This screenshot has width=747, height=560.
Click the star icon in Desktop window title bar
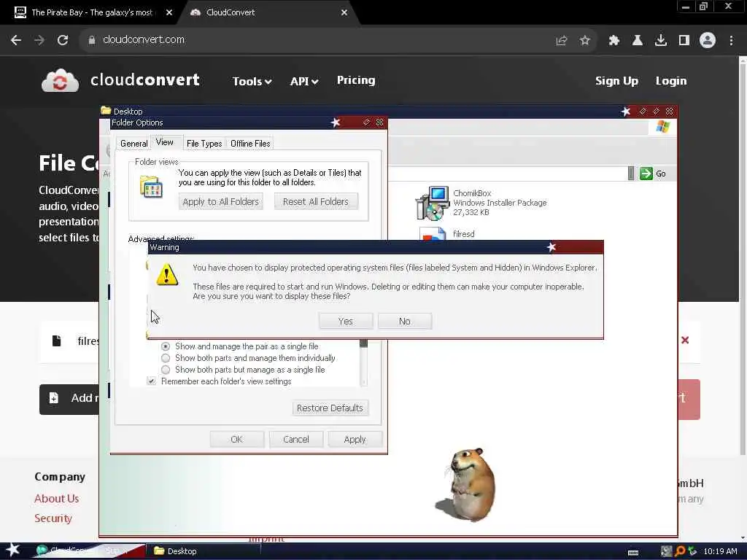[x=625, y=112]
